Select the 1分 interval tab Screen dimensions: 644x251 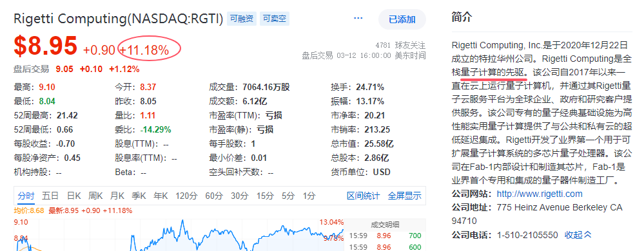click(309, 196)
